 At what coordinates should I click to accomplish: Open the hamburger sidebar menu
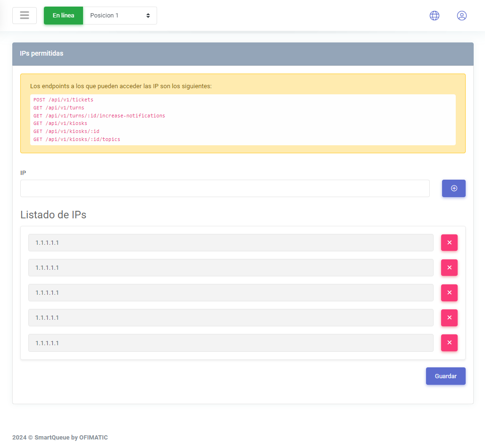25,16
